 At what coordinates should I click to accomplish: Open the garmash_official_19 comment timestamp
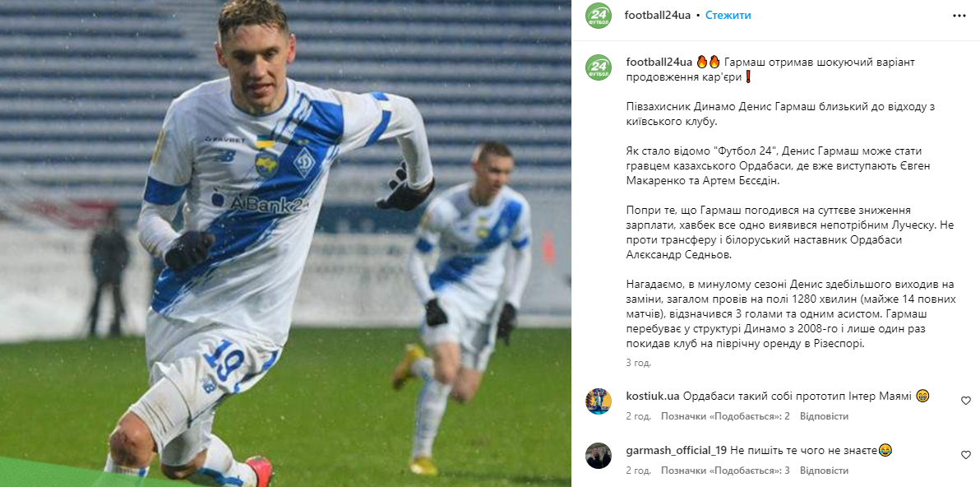click(x=639, y=471)
